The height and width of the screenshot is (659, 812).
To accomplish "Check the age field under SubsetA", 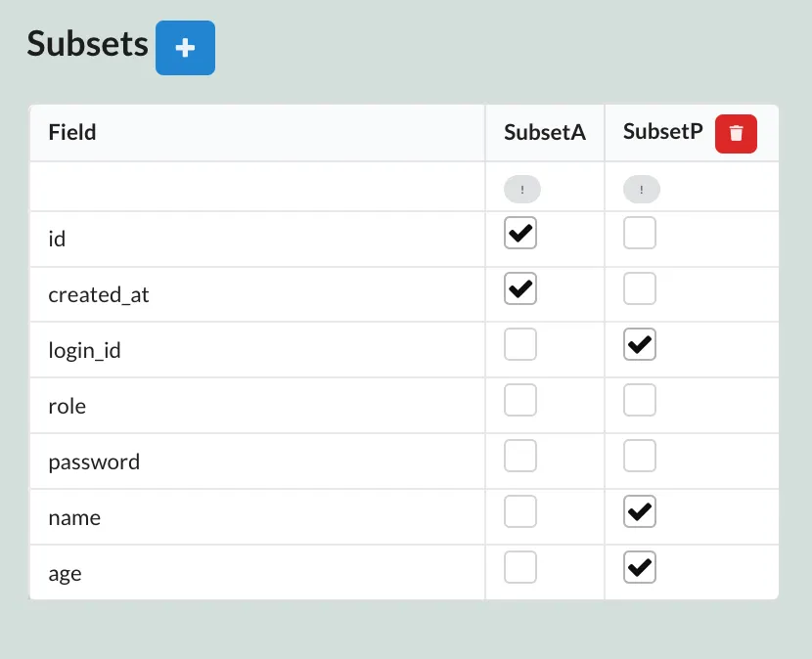I will 520,567.
